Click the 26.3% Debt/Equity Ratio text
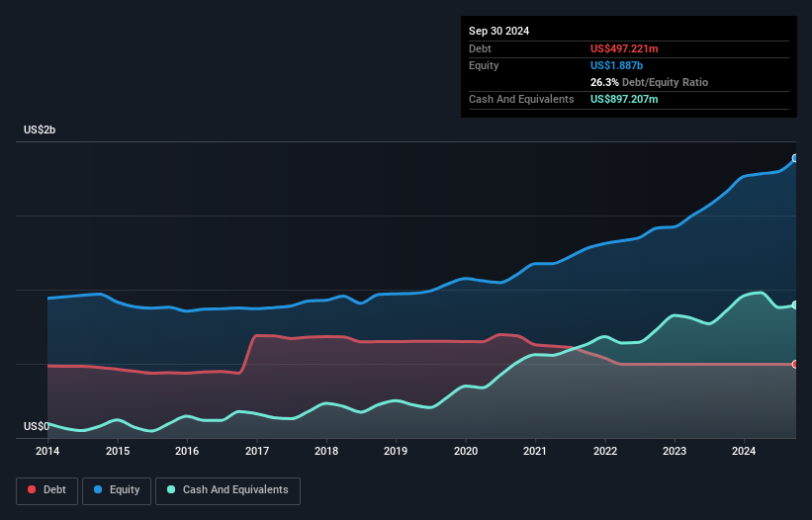Viewport: 812px width, 520px height. pyautogui.click(x=649, y=82)
